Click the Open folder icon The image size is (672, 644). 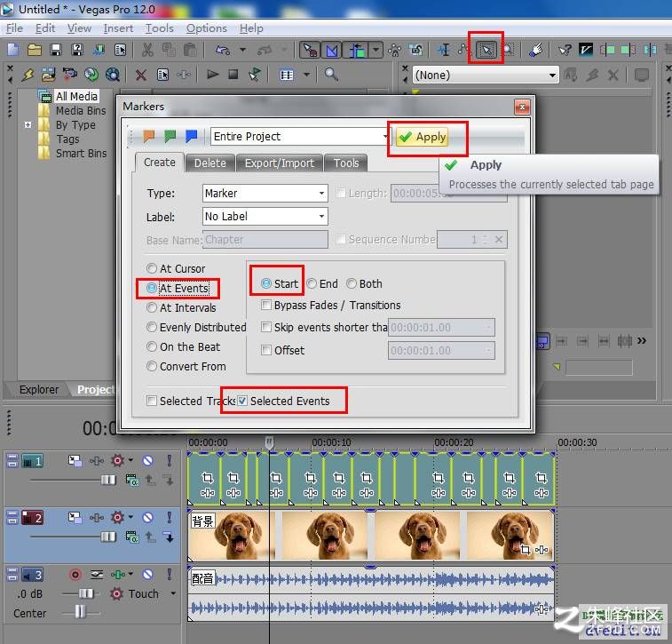click(35, 50)
